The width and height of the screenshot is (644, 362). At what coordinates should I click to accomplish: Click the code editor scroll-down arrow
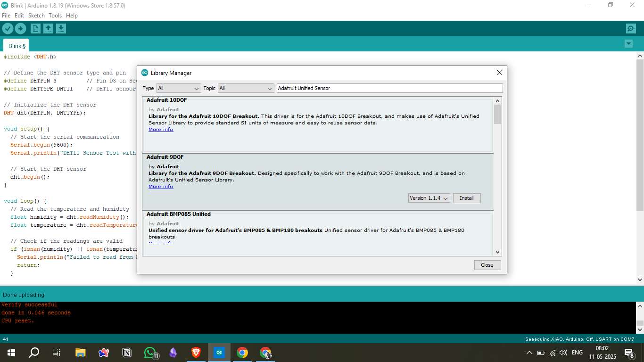tap(640, 280)
